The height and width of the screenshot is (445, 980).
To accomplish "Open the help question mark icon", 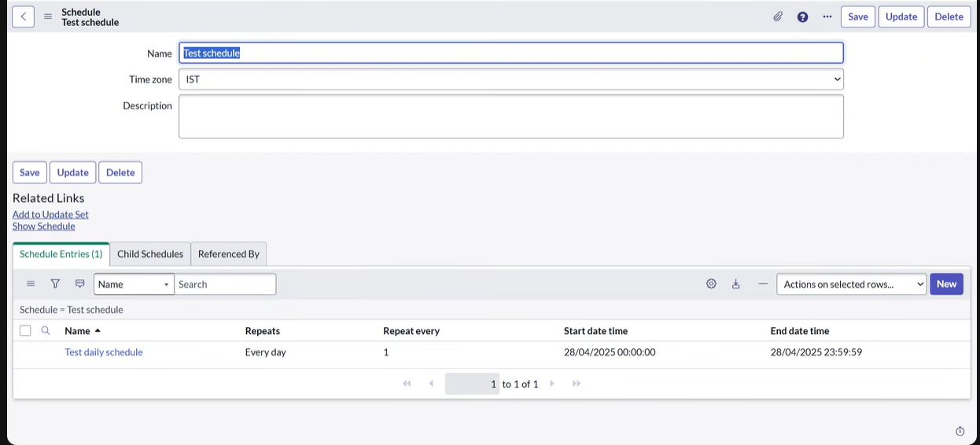I will (x=802, y=17).
